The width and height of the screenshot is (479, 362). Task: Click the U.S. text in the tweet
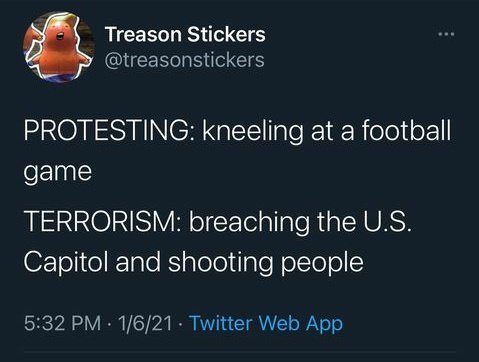click(x=387, y=222)
